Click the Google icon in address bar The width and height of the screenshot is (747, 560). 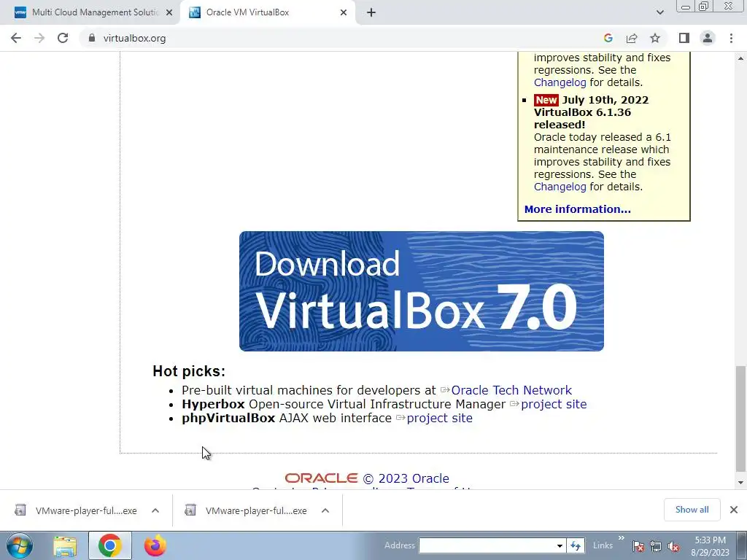[x=608, y=38]
